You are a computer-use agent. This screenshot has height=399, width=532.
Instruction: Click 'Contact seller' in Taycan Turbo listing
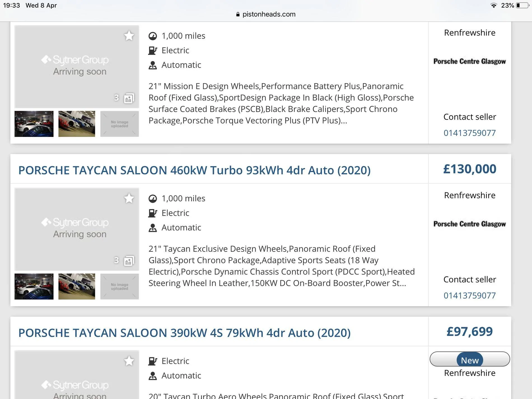[x=470, y=279]
